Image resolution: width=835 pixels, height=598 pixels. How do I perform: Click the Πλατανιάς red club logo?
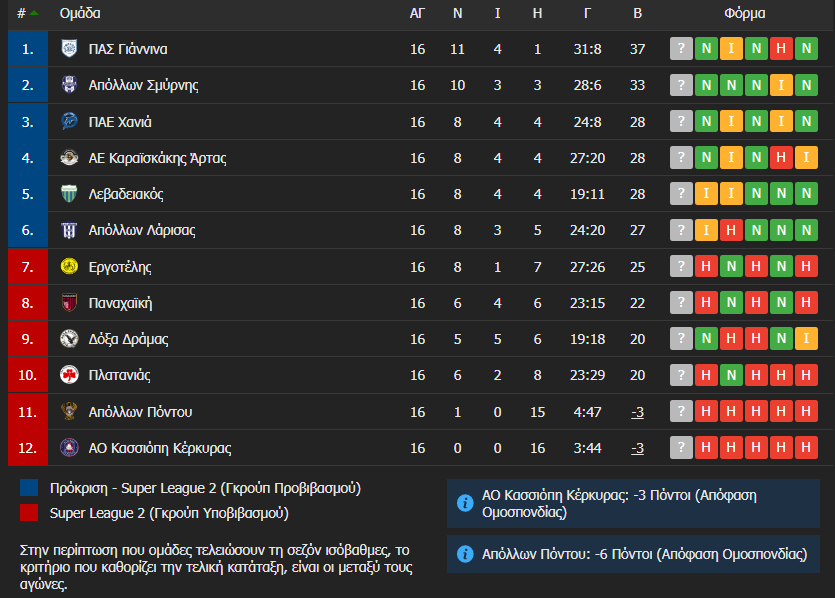pos(69,375)
